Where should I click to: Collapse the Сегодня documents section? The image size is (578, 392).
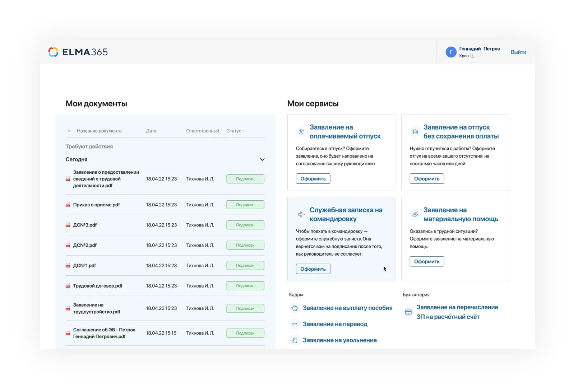tap(262, 159)
